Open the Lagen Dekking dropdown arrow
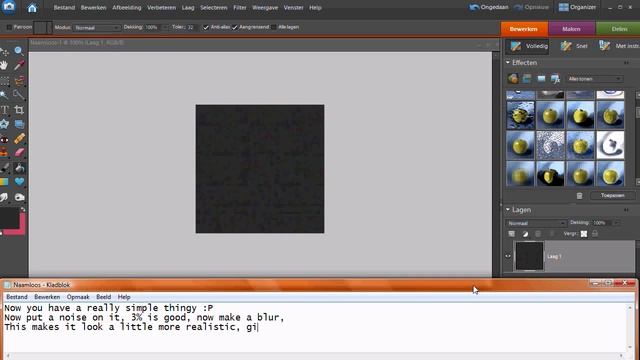640x360 pixels. pyautogui.click(x=617, y=223)
